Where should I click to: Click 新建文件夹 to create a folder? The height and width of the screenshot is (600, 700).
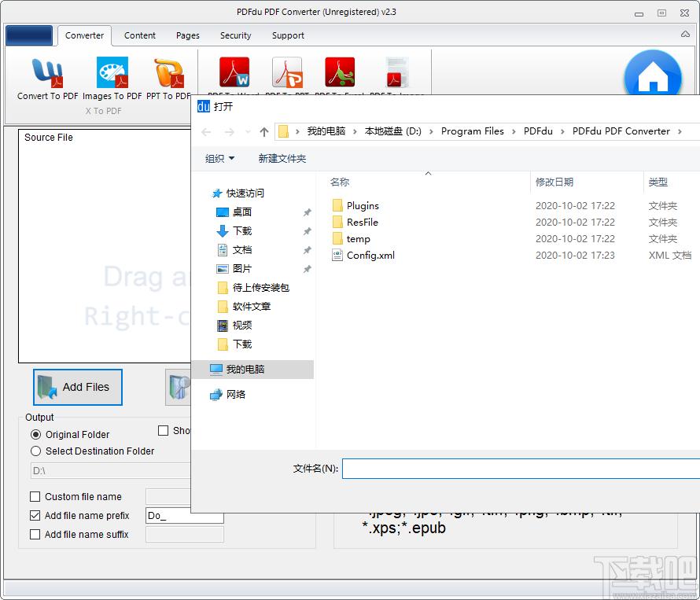point(282,159)
